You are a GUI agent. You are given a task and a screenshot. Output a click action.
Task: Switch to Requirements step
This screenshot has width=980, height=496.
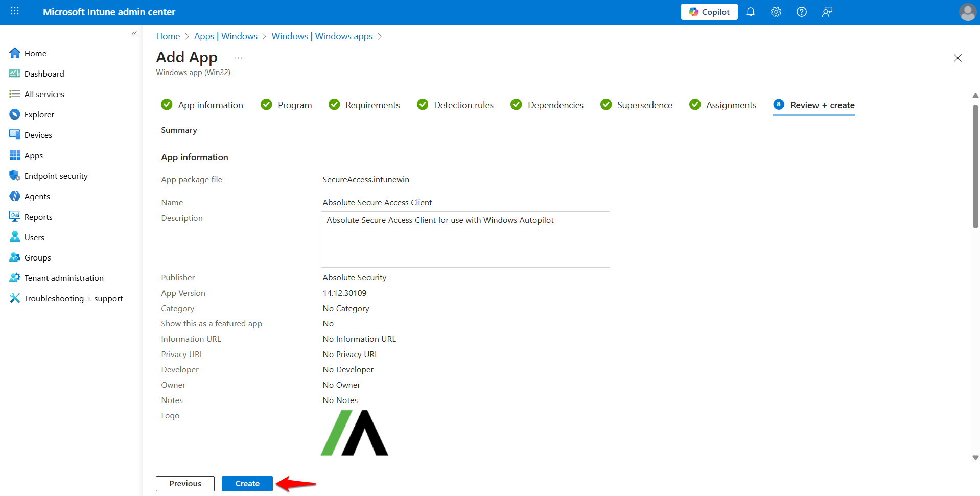click(364, 105)
